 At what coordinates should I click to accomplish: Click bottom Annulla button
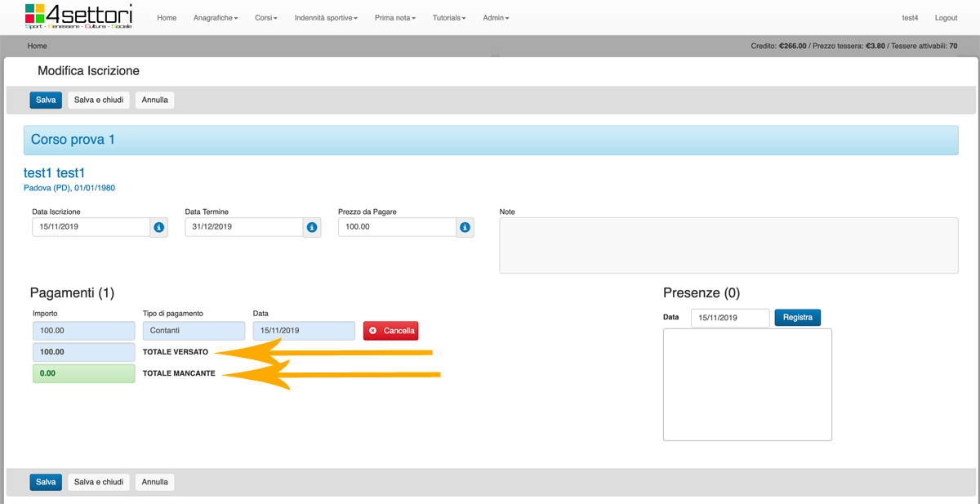(155, 482)
